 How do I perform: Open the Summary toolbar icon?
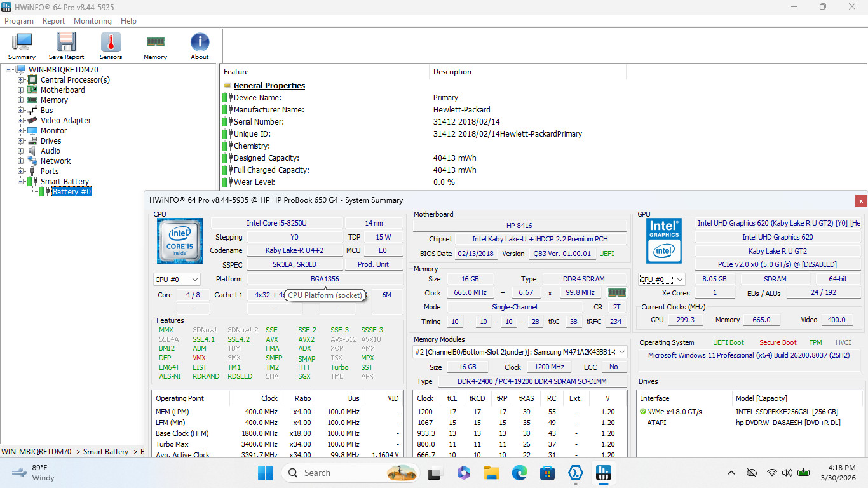coord(22,46)
